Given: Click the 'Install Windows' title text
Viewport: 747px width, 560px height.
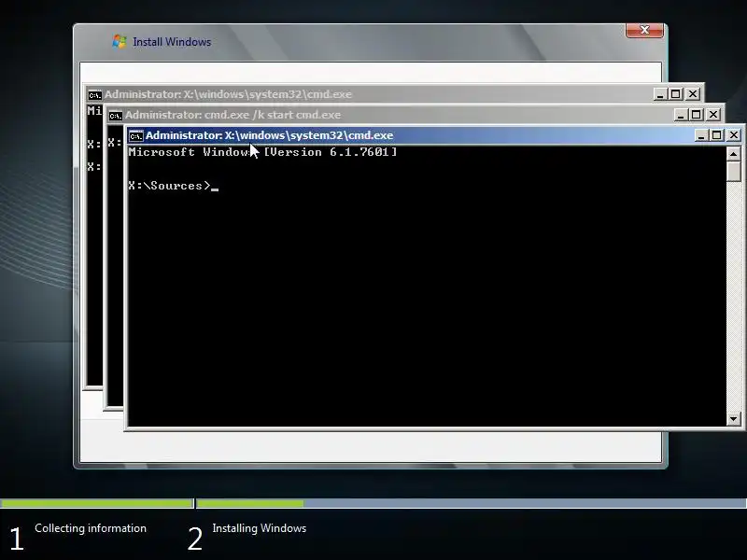Looking at the screenshot, I should click(x=172, y=42).
